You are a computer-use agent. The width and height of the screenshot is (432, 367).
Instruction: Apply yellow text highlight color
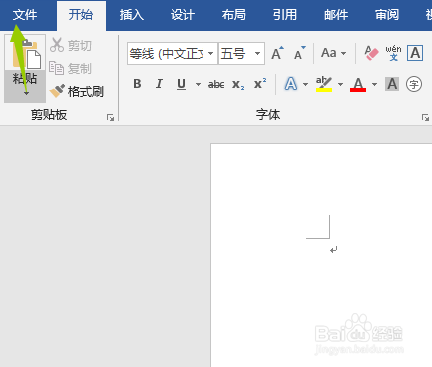pyautogui.click(x=324, y=84)
